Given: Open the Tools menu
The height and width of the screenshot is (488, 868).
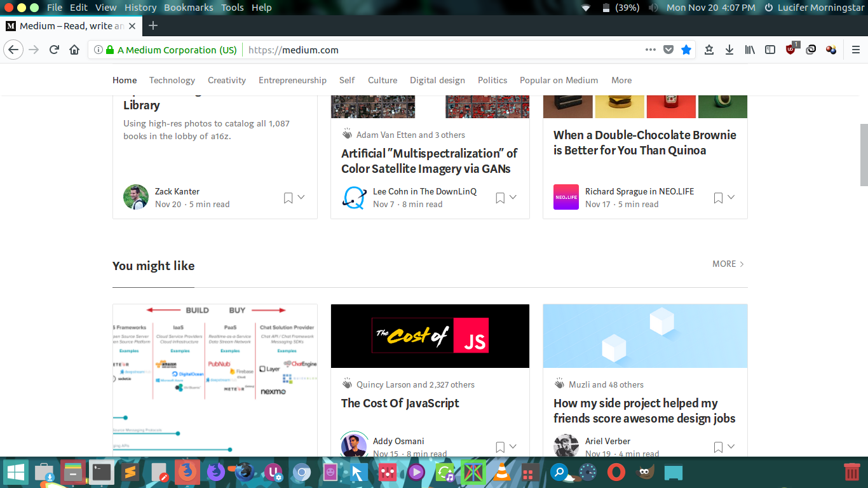Looking at the screenshot, I should [233, 8].
